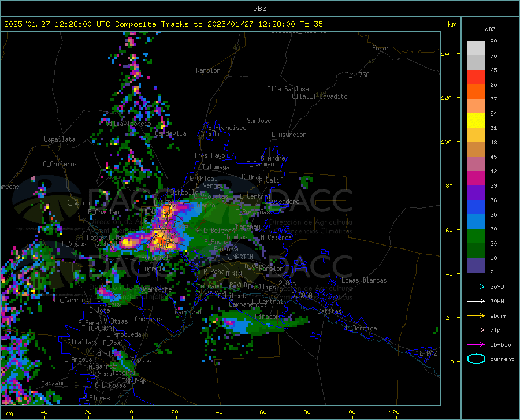Viewport: 520px width, 420px height.
Task: Click the 5 dBZ slate legend swatch
Action: coord(476,265)
